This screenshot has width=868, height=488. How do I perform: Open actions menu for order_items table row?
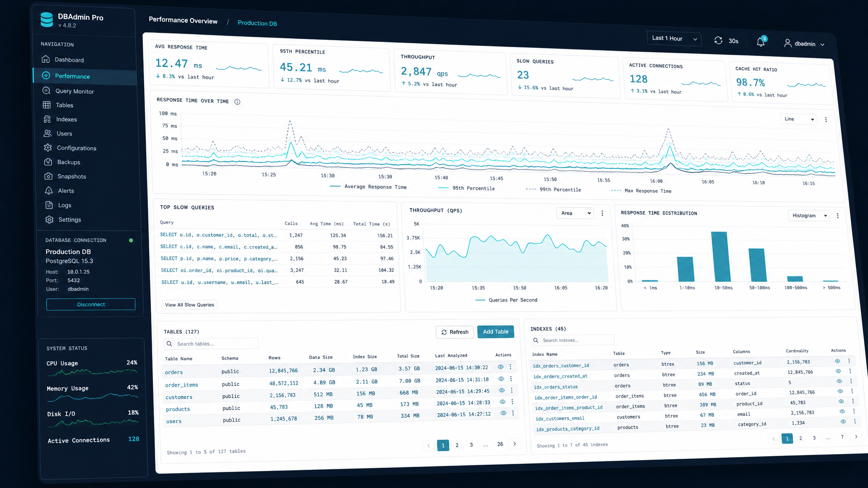[511, 379]
